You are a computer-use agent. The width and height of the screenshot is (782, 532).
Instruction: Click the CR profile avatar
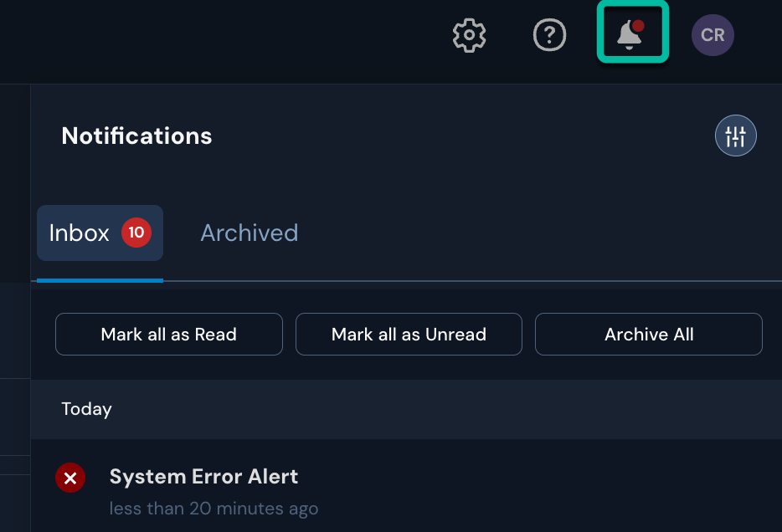pyautogui.click(x=713, y=35)
